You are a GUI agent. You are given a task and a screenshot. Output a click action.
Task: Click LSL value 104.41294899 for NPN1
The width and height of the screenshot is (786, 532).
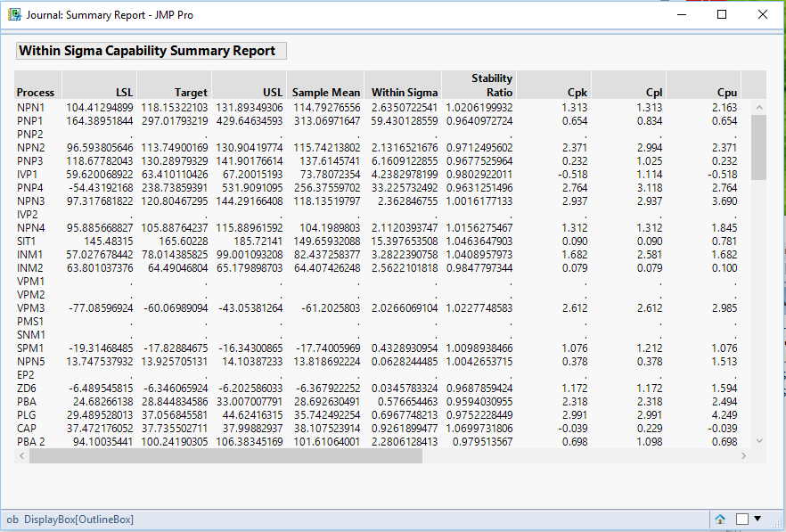click(x=100, y=107)
